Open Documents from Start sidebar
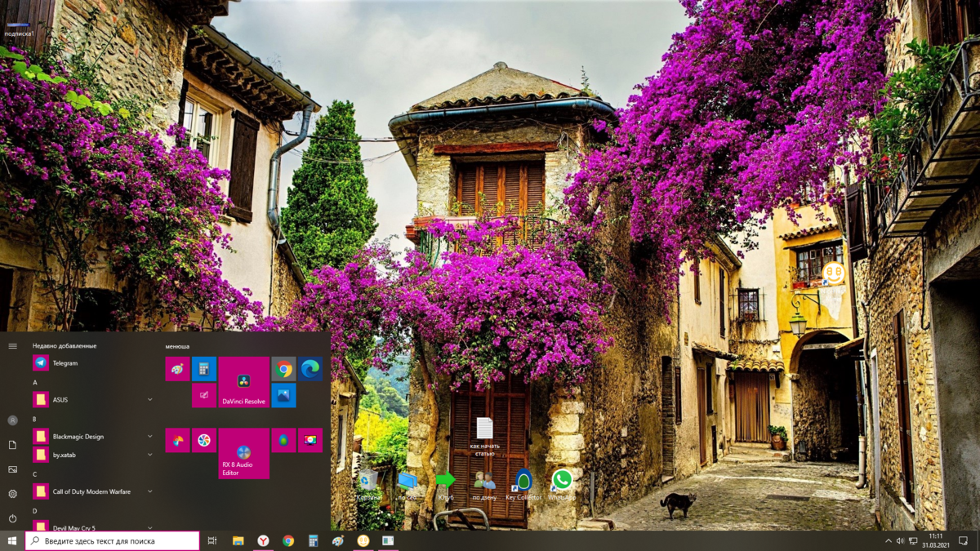The height and width of the screenshot is (551, 980). [12, 445]
